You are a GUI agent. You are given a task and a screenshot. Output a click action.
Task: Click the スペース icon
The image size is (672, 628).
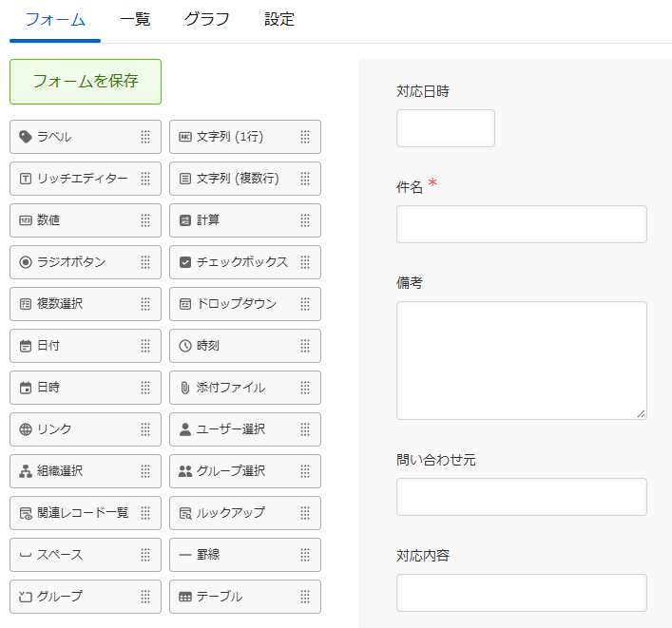pyautogui.click(x=26, y=555)
